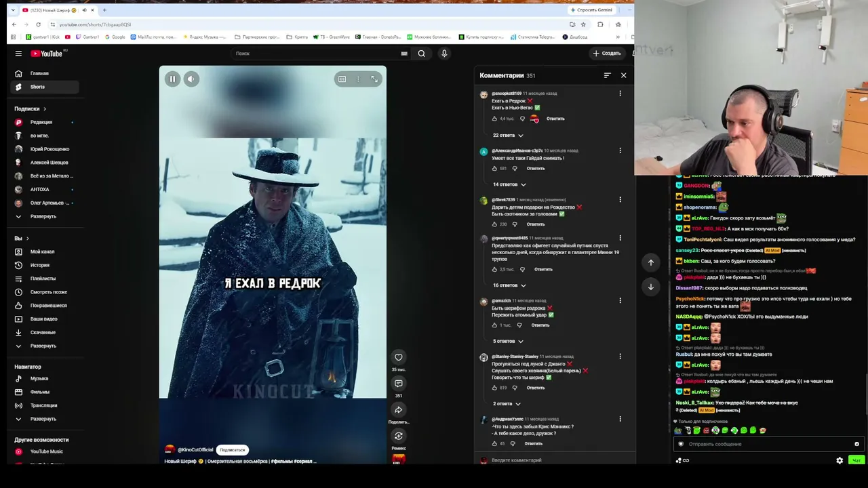Click the Создать button
This screenshot has height=488, width=868.
[607, 54]
